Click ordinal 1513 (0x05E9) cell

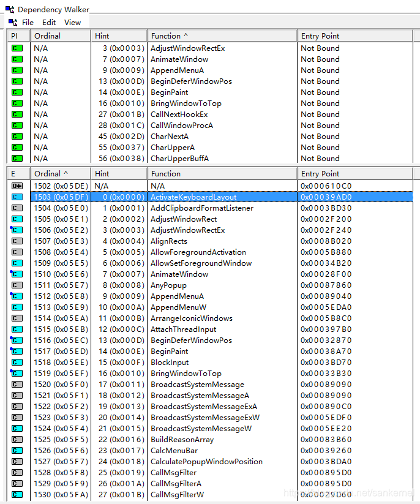point(61,307)
